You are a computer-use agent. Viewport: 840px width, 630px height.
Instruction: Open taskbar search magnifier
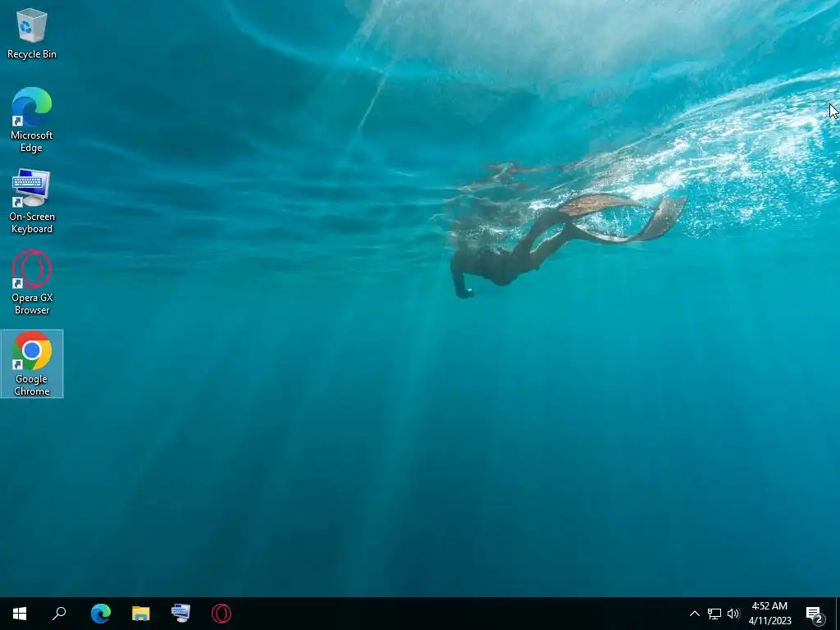pos(59,614)
